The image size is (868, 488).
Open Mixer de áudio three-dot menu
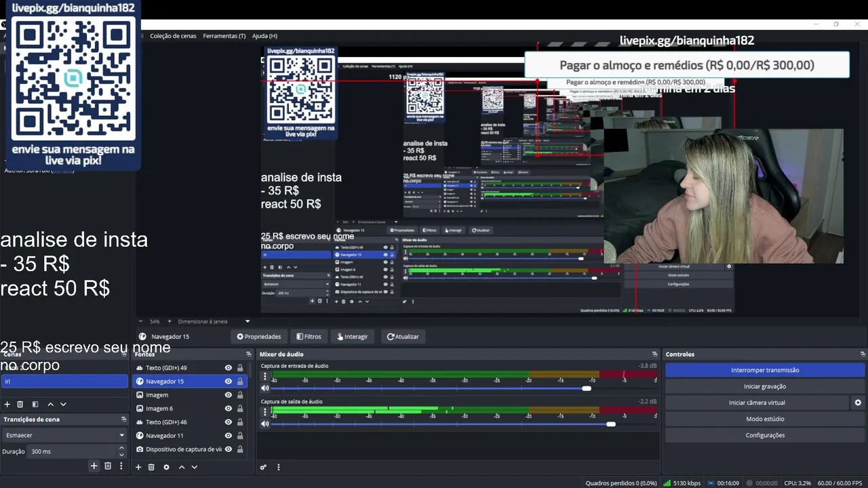click(x=278, y=467)
